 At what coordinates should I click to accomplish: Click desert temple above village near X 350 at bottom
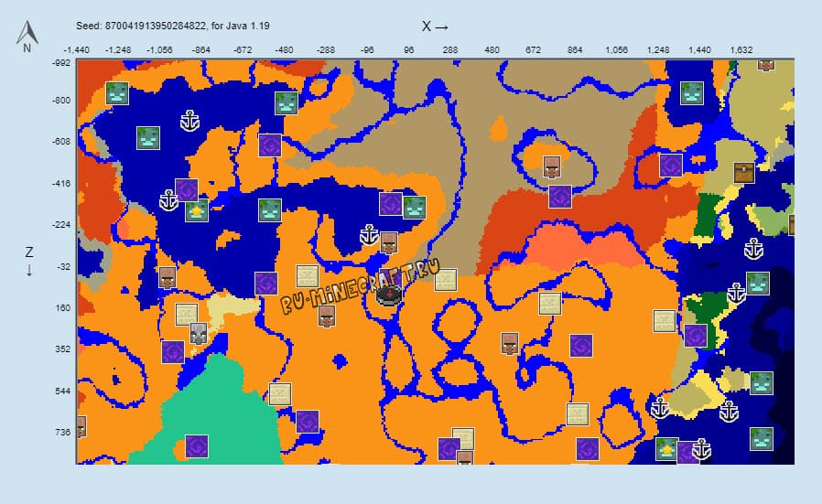point(463,438)
